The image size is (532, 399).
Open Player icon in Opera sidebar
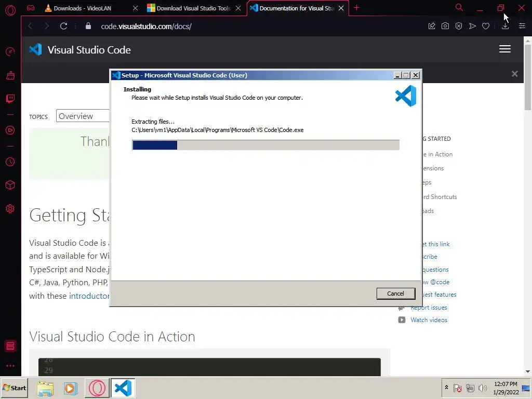pyautogui.click(x=10, y=130)
